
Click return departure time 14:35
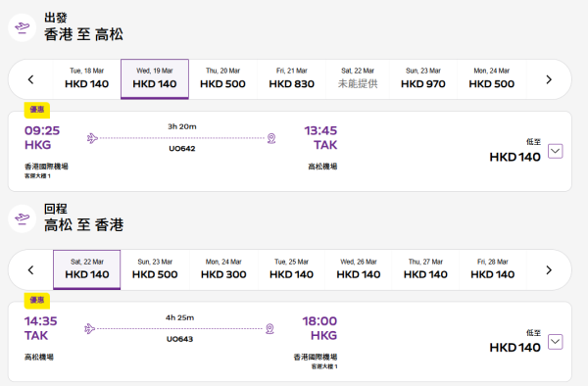(x=41, y=321)
